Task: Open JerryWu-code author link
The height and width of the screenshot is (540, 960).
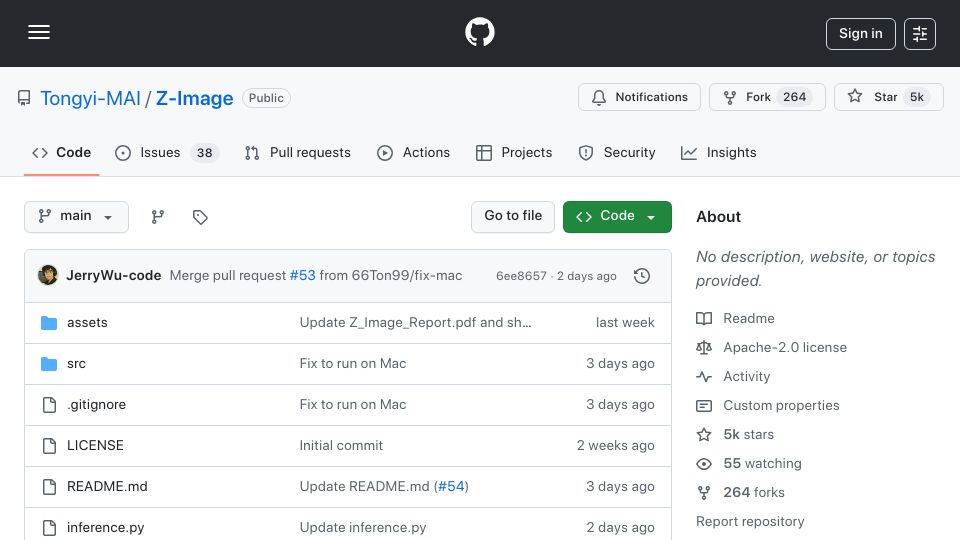Action: (113, 276)
